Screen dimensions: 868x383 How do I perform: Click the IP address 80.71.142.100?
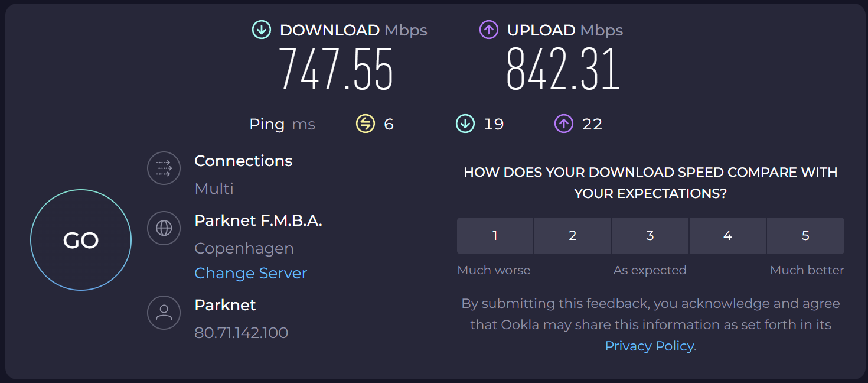(x=241, y=333)
